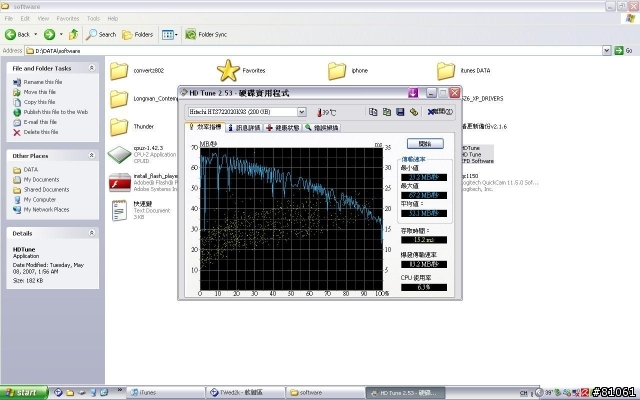Click the Go button next to address bar
The image size is (640, 400).
click(x=624, y=51)
